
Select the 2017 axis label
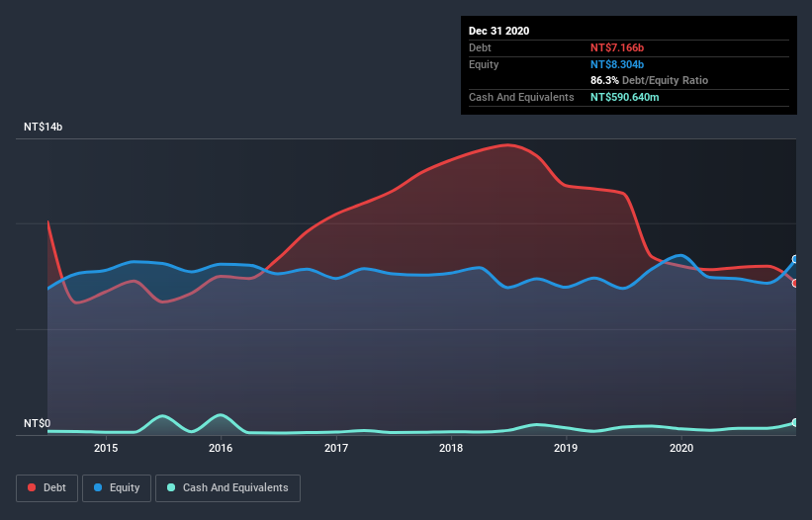click(x=336, y=448)
